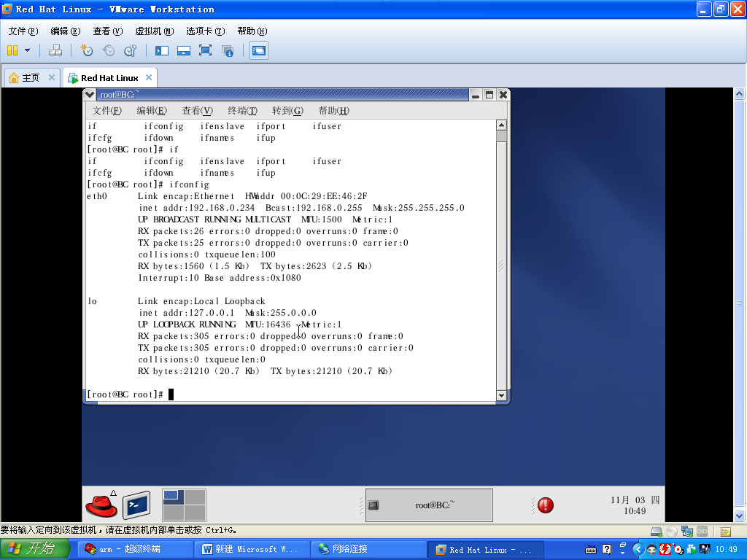The width and height of the screenshot is (747, 560).
Task: Click the VMware suspend/pause button
Action: [x=12, y=50]
